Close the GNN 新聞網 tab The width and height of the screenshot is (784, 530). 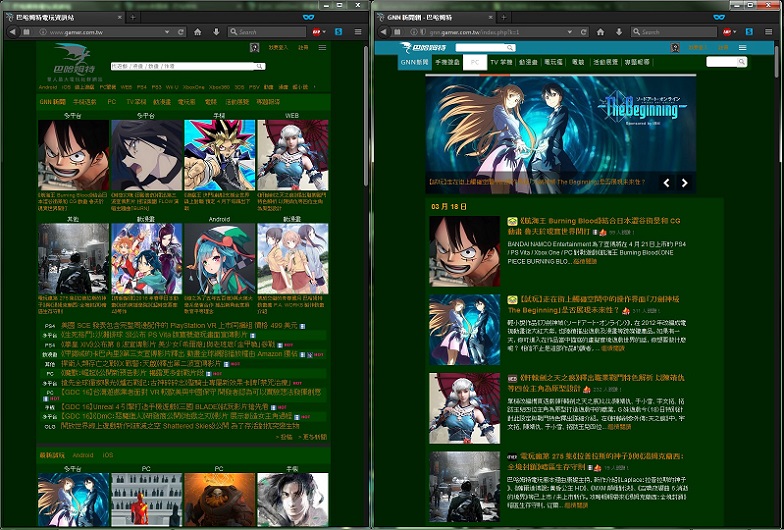pos(491,18)
